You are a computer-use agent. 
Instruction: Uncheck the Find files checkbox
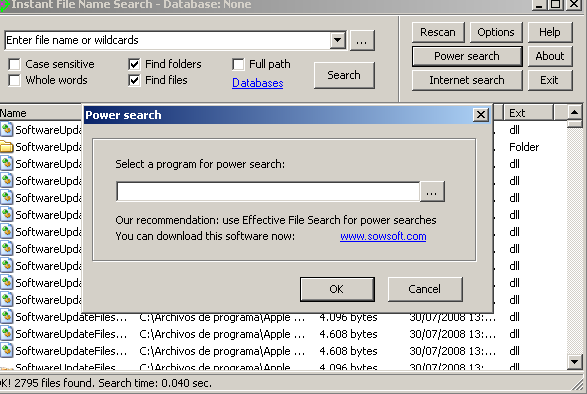[134, 80]
